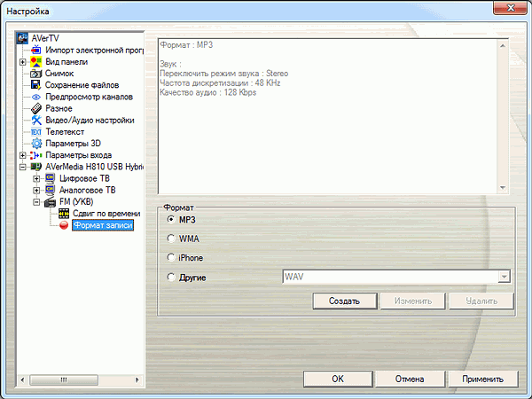The width and height of the screenshot is (532, 399).
Task: Expand the Аналоговое ТВ node
Action: click(x=36, y=191)
